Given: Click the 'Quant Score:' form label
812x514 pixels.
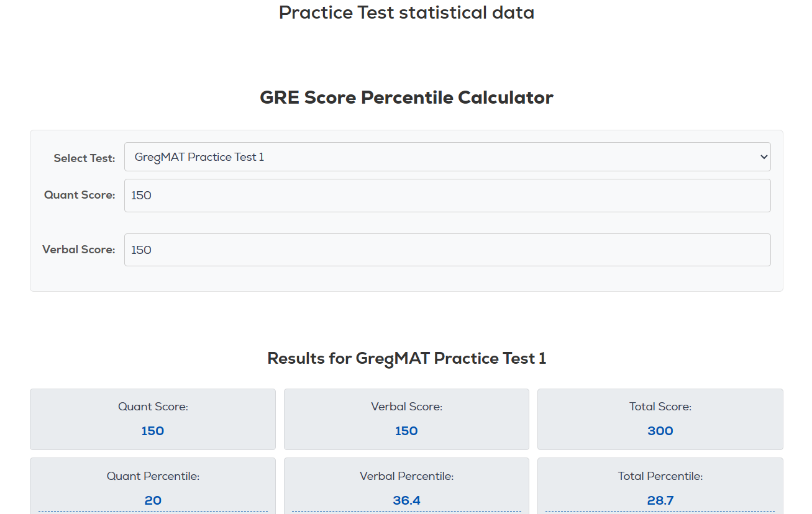Looking at the screenshot, I should (x=80, y=195).
